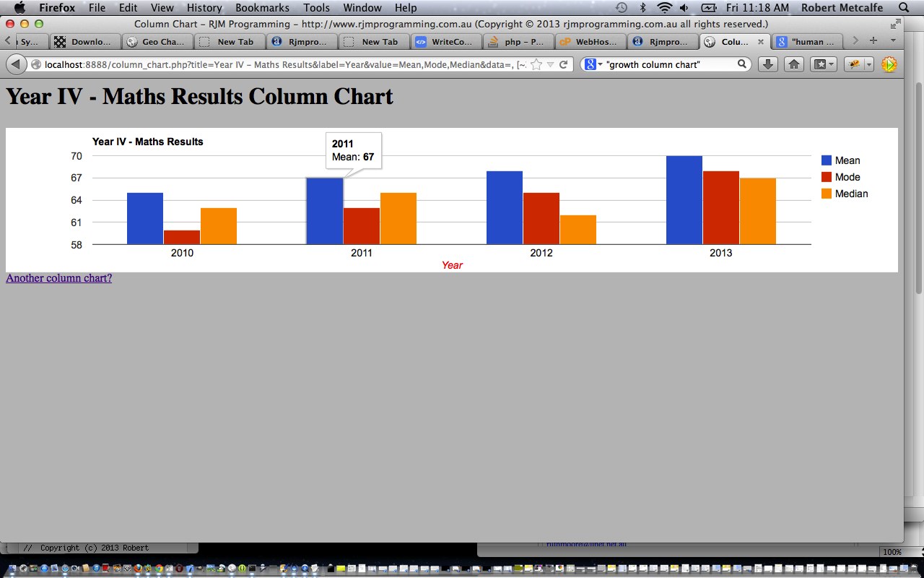This screenshot has height=578, width=924.
Task: Open the Downloads arrow button
Action: (768, 65)
